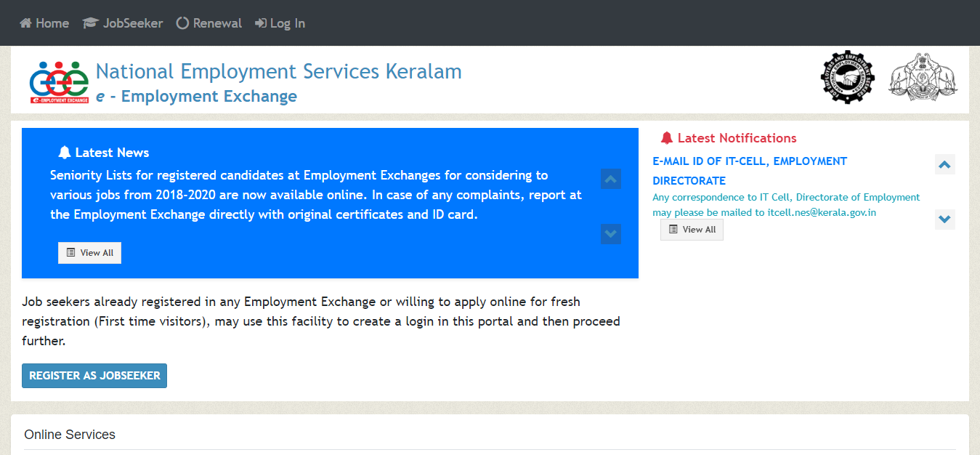Click the Latest News bell icon
This screenshot has width=980, height=455.
click(x=65, y=153)
